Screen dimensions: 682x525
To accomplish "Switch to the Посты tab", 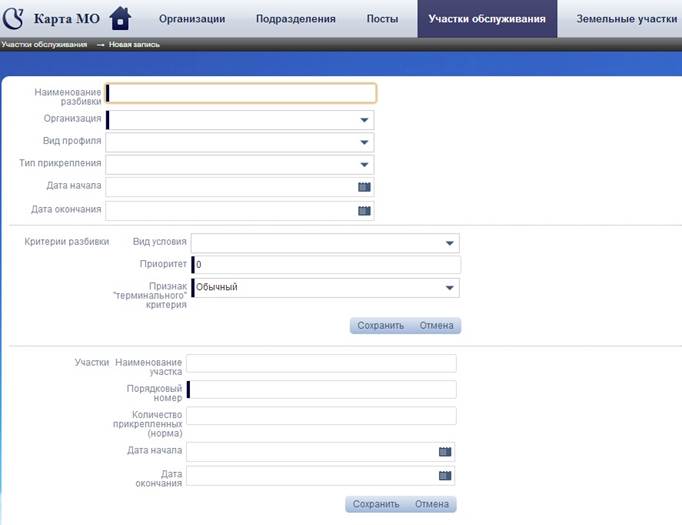I will point(382,19).
